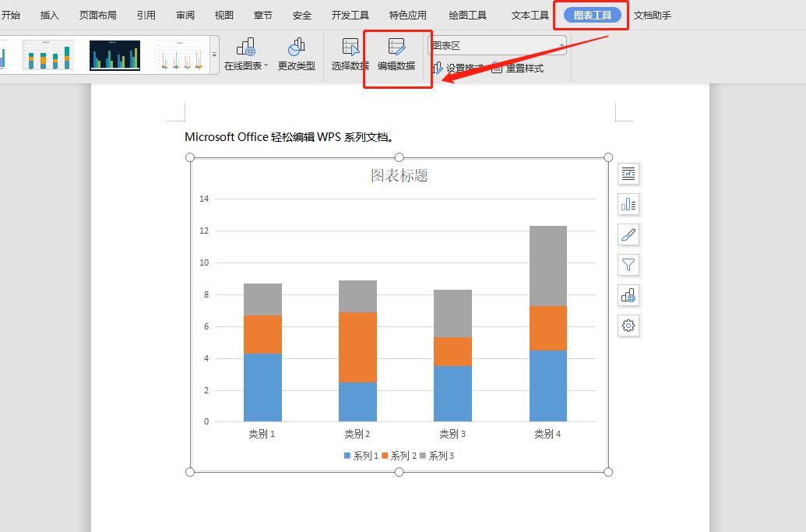Click Set Format (设置格式) button
The height and width of the screenshot is (532, 806).
click(x=458, y=69)
